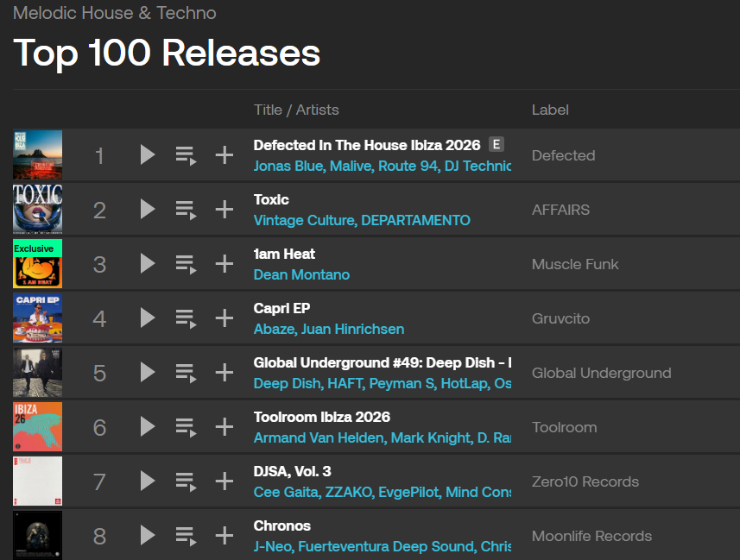Click plus icon for Toxic

click(225, 209)
